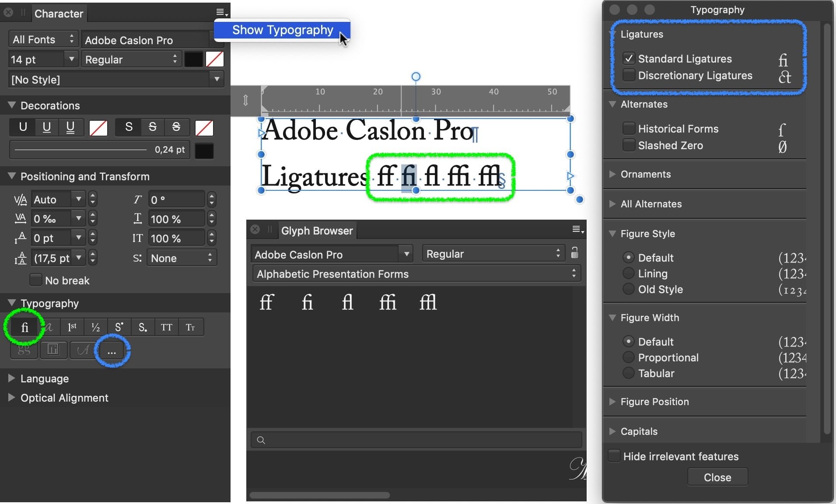Select the ffi ligature glyph
This screenshot has height=504, width=836.
[388, 302]
